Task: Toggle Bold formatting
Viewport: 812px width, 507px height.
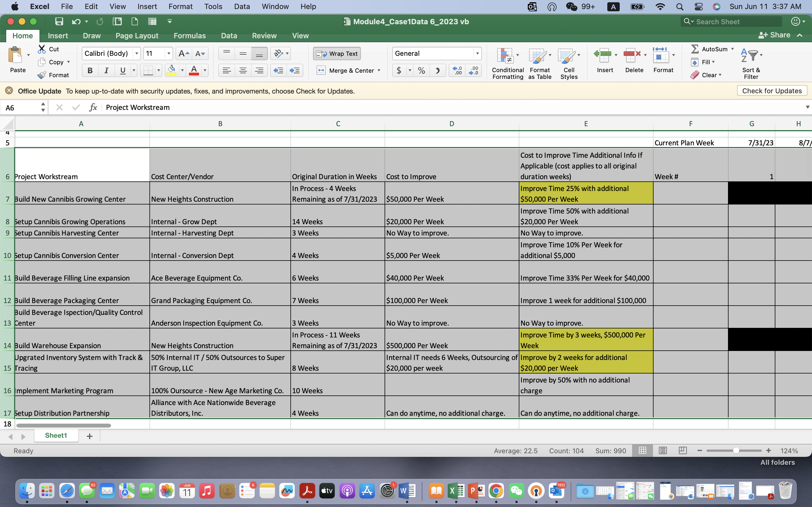Action: point(90,70)
